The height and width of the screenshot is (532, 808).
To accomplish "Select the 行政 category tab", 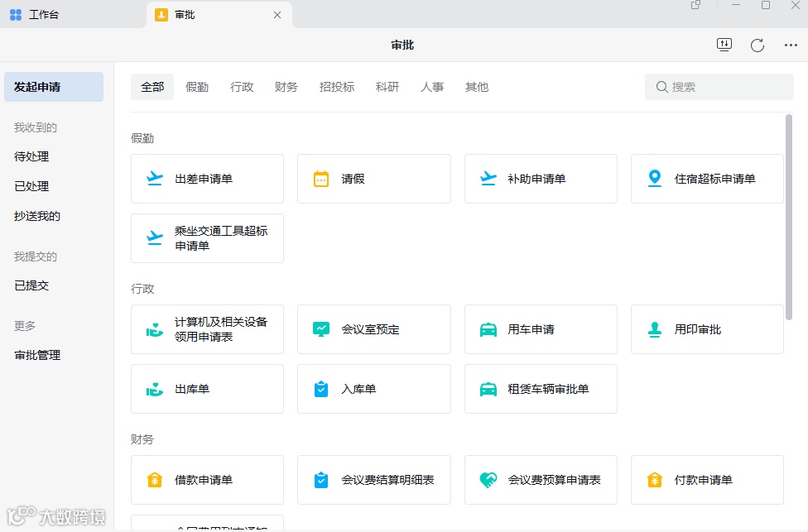I will 242,87.
